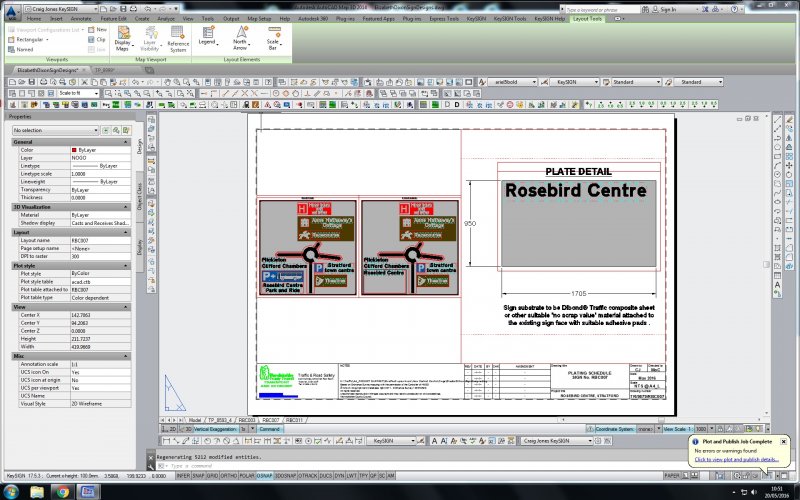Switch to the RBC011 layout tab
The width and height of the screenshot is (800, 500).
294,420
